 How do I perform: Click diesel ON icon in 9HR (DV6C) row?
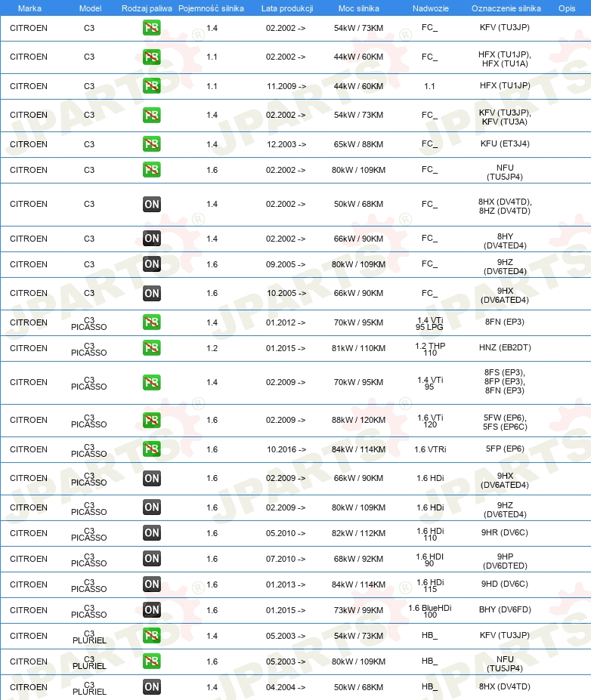click(152, 532)
